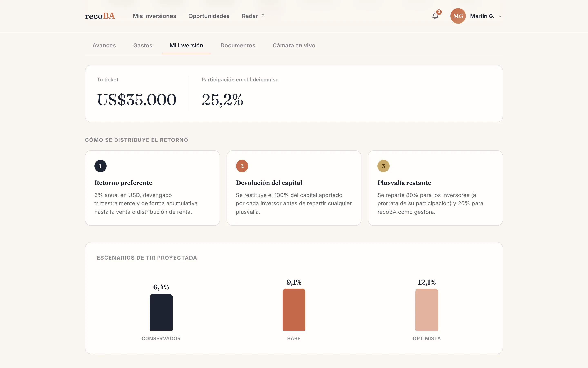The height and width of the screenshot is (368, 588).
Task: Click the Tu ticket label
Action: click(107, 80)
